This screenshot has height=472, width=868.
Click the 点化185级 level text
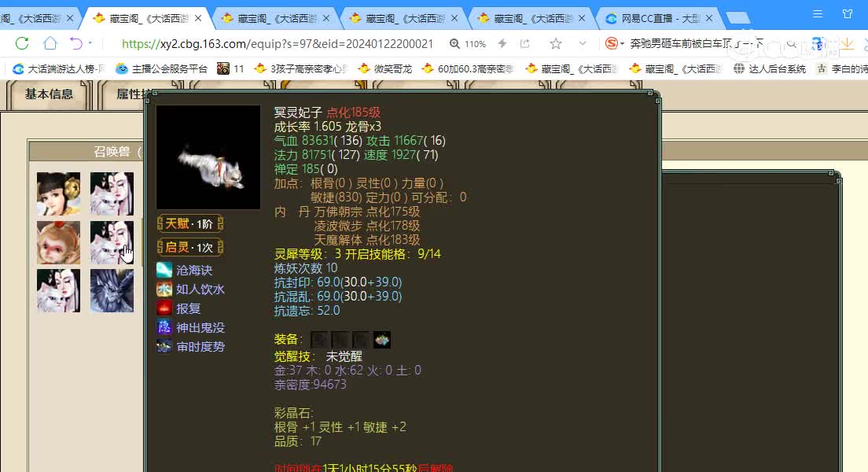(x=353, y=112)
